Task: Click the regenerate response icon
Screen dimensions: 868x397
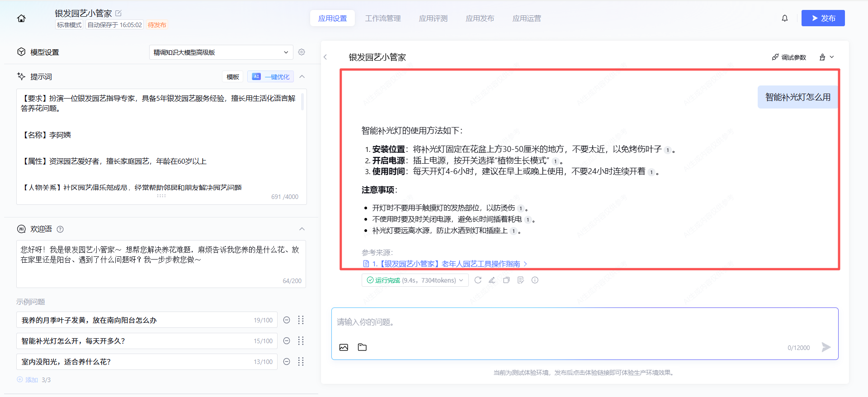Action: [478, 280]
